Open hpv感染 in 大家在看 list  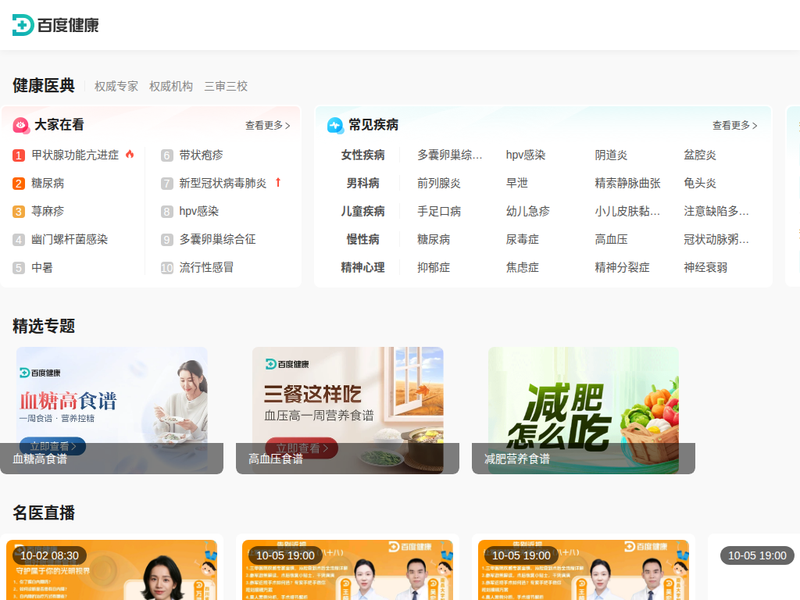(198, 211)
